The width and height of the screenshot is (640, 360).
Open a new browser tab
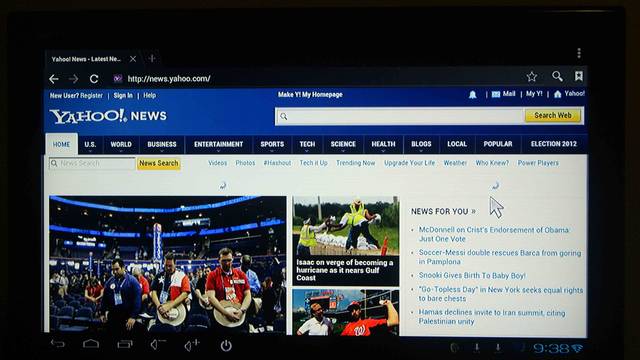coord(152,59)
